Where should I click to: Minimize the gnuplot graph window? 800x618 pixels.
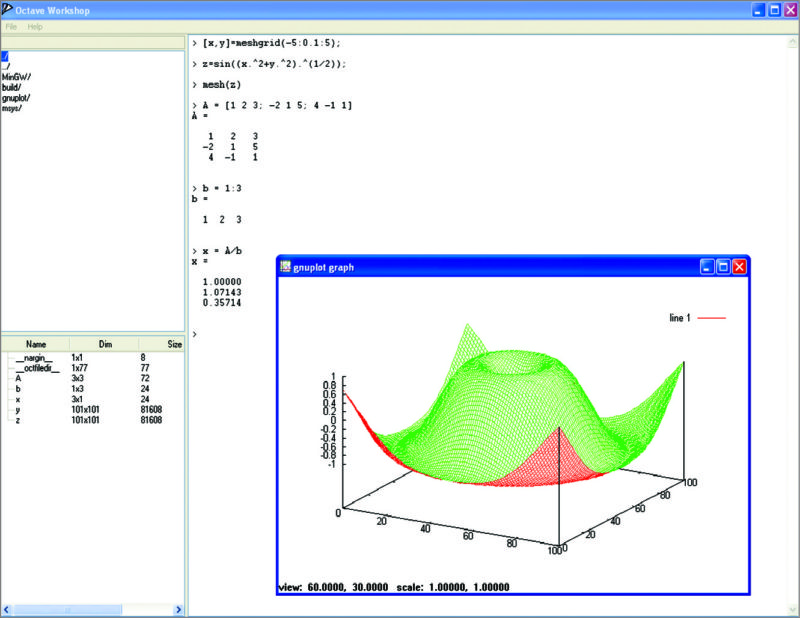707,267
